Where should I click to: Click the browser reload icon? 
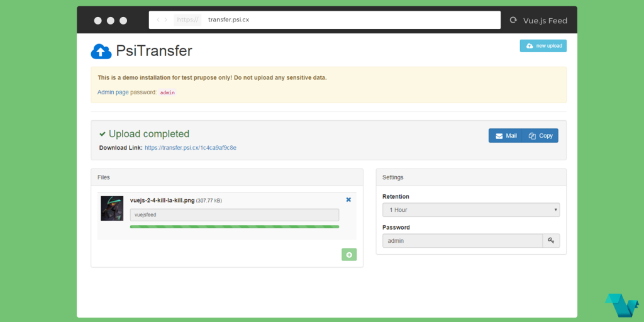coord(513,20)
